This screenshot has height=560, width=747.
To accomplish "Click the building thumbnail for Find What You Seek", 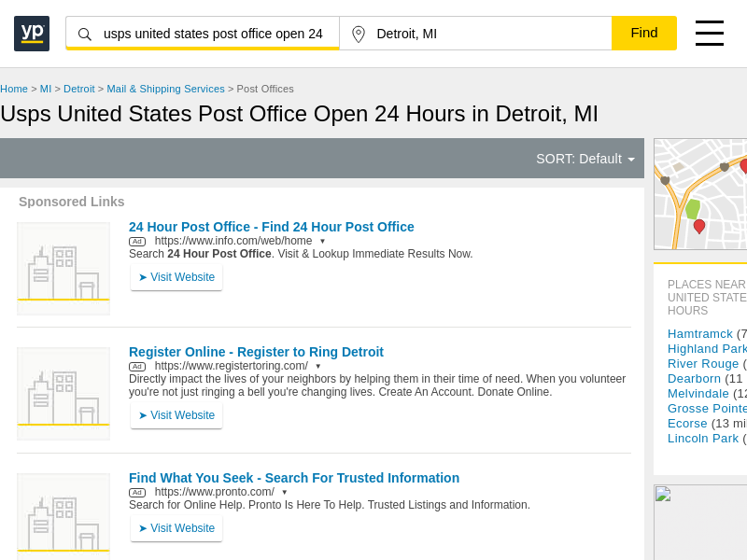I will point(63,517).
